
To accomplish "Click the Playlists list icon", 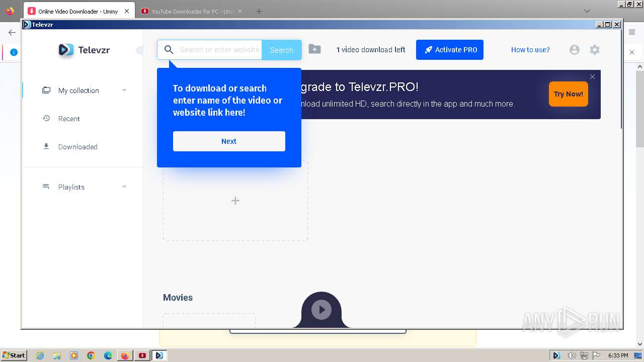I will [46, 187].
